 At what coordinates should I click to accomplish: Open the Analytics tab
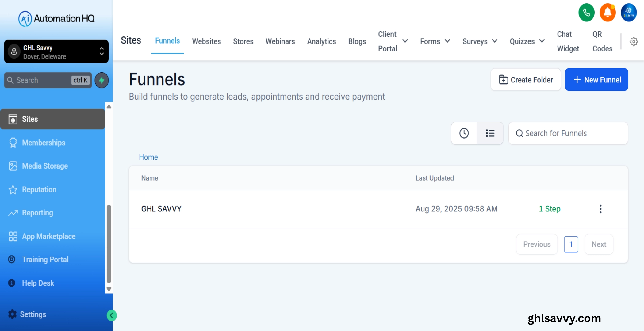click(x=321, y=41)
